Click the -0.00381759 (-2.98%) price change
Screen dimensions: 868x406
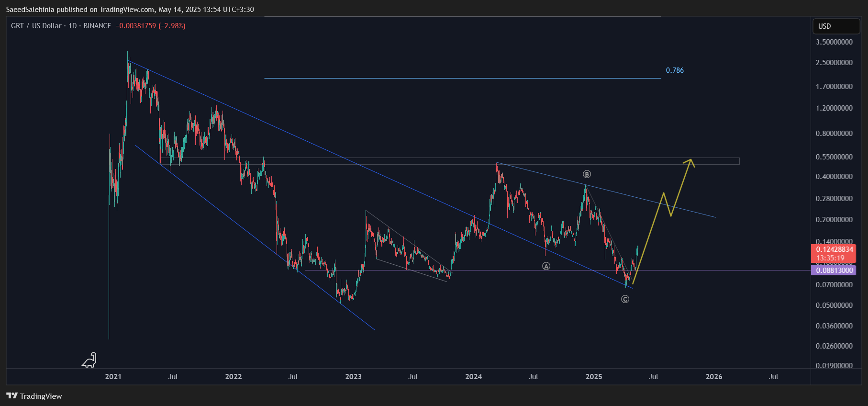click(151, 26)
